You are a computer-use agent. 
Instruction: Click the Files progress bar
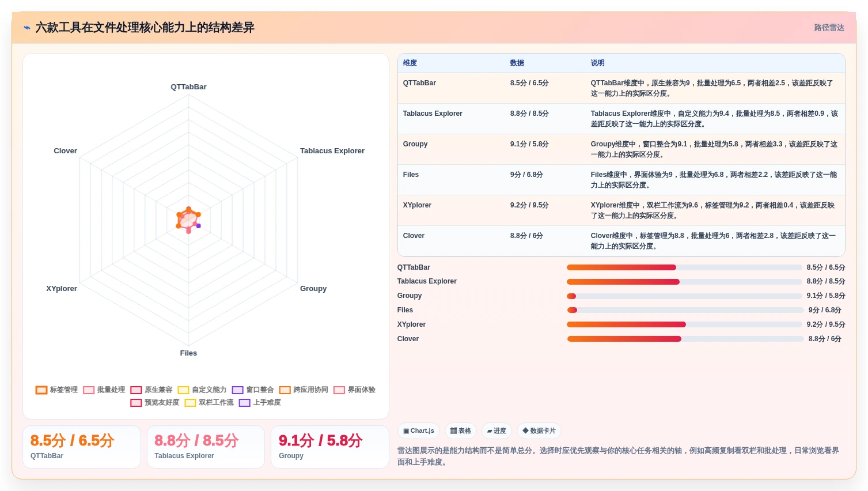tap(685, 310)
